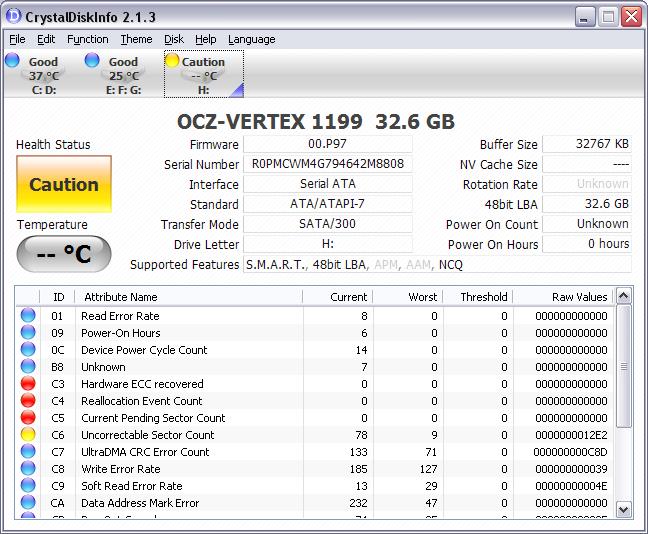Open the Theme menu
648x534 pixels.
point(136,39)
